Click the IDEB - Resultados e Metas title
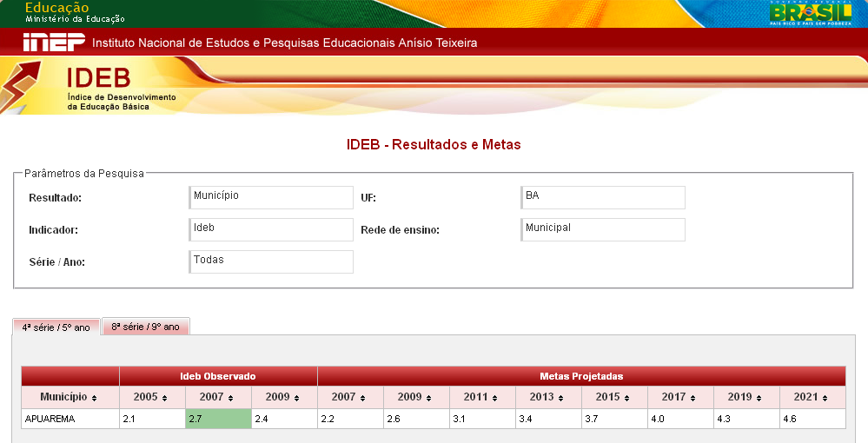The height and width of the screenshot is (443, 868). pos(434,144)
